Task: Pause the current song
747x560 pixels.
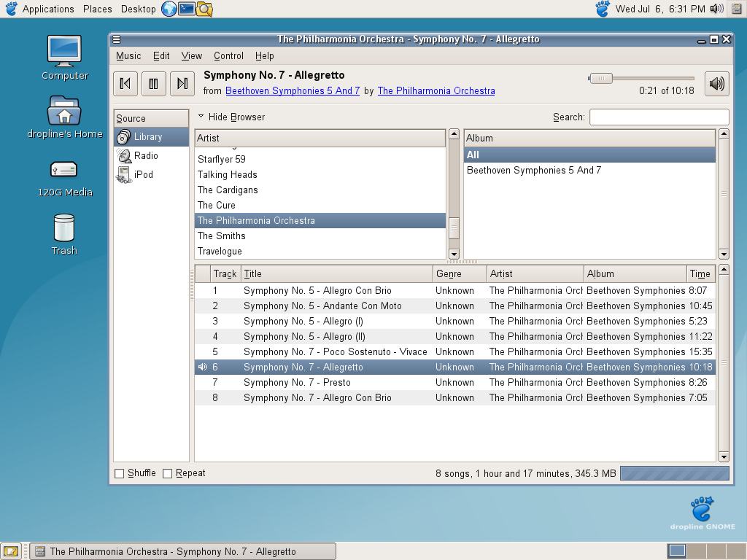Action: (x=153, y=84)
